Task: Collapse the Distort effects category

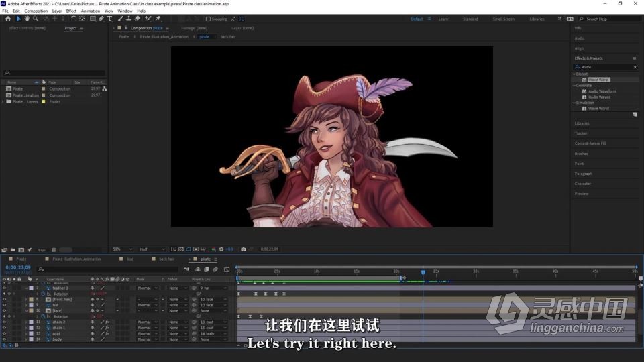Action: (574, 74)
